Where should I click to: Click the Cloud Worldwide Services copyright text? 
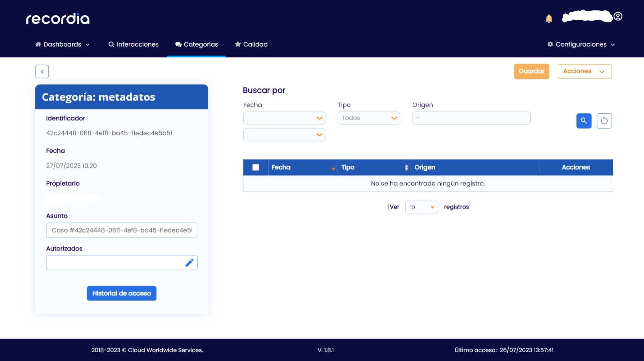[147, 350]
